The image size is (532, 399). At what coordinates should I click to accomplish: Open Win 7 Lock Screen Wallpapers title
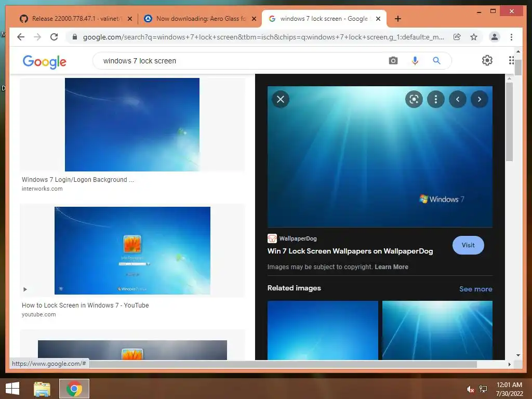pos(350,251)
